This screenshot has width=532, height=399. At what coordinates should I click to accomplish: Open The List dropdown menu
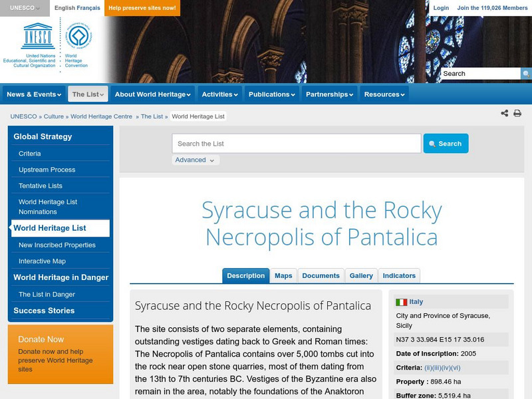pos(86,94)
